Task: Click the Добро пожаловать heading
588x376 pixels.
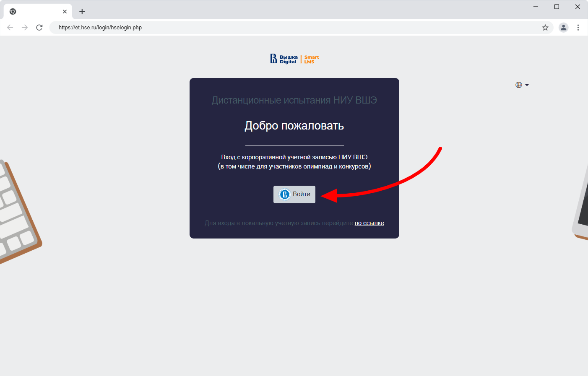Action: (x=294, y=126)
